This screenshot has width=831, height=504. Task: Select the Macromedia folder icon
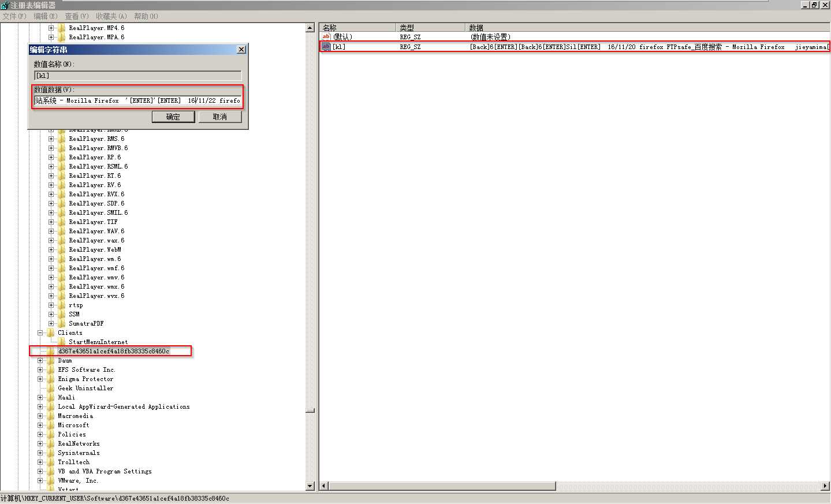point(51,416)
